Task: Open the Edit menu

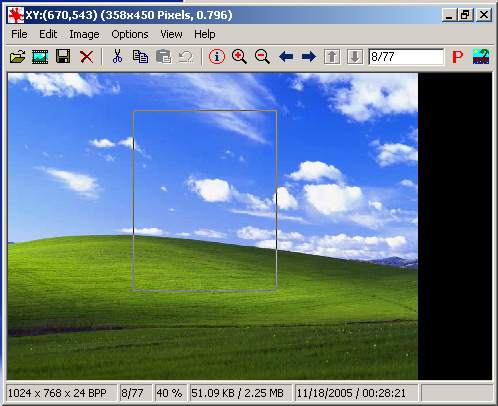Action: pos(48,34)
